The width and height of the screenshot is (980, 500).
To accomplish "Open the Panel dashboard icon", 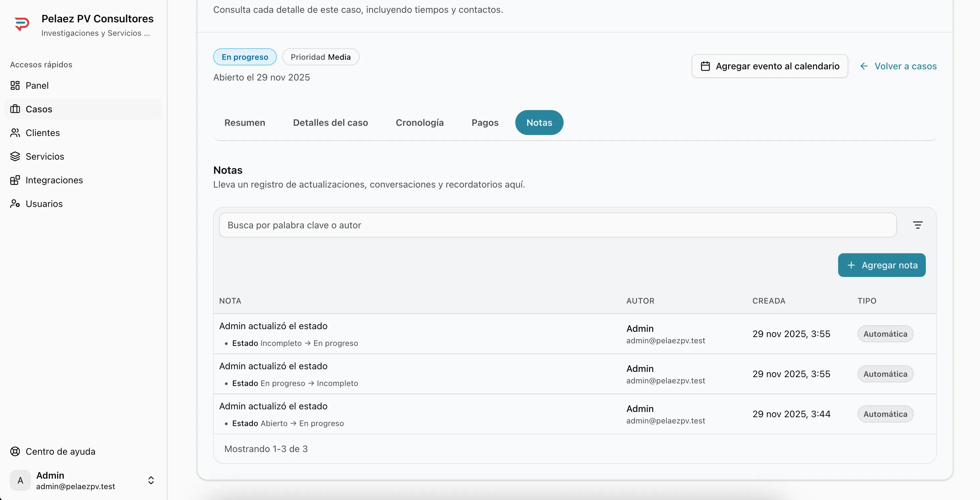I will [x=15, y=86].
